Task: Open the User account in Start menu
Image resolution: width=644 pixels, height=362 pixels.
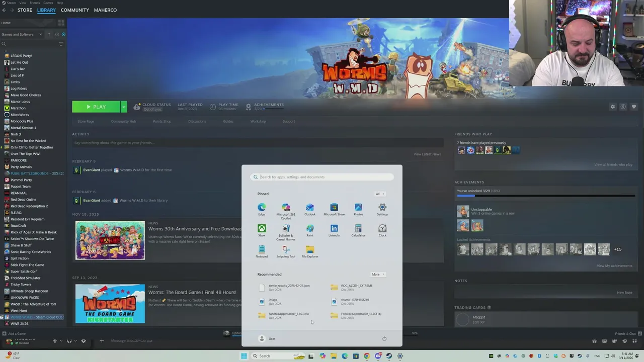Action: (x=267, y=338)
